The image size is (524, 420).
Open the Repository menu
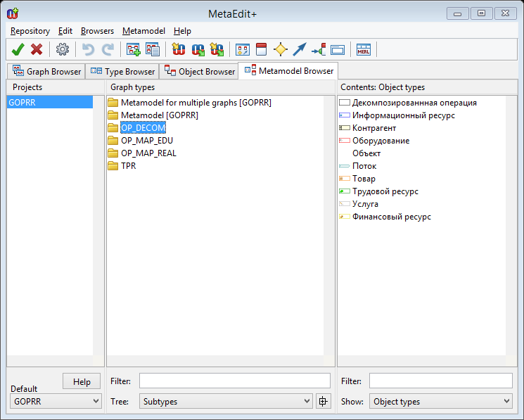click(x=30, y=31)
